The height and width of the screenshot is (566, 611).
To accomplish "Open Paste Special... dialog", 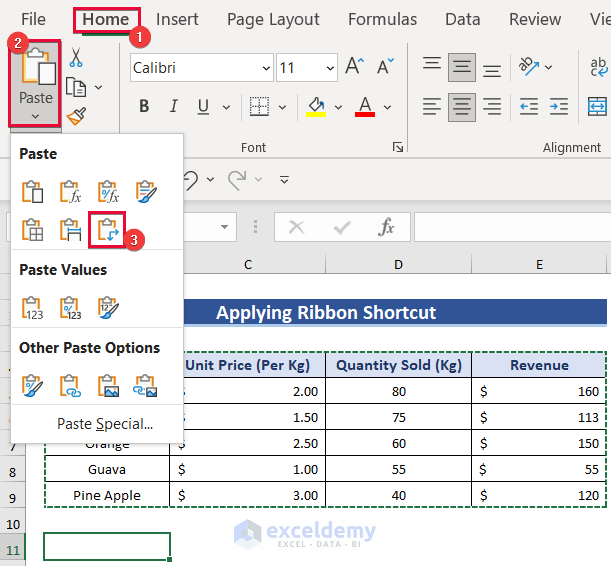I will tap(105, 424).
